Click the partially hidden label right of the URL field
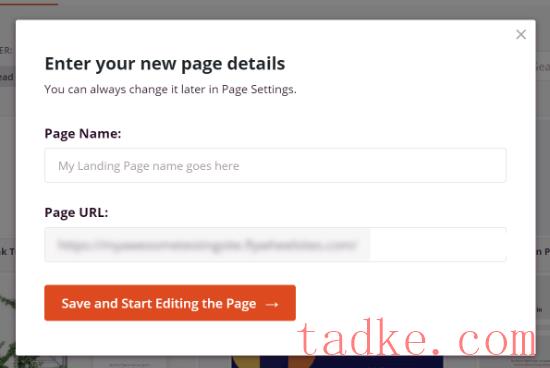Screen dimensions: 550x368 click(543, 252)
